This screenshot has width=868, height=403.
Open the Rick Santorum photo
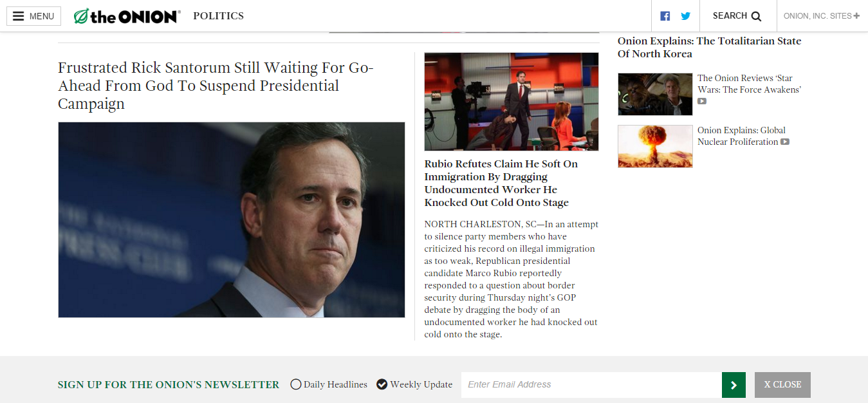232,220
